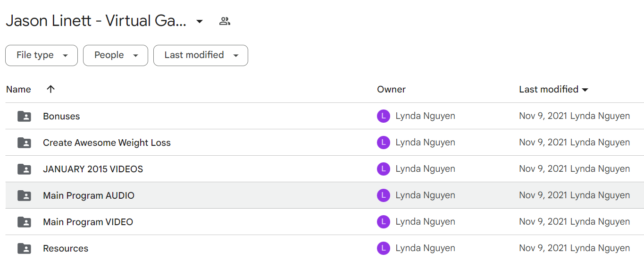The width and height of the screenshot is (644, 261).
Task: Click the Create Awesome Weight Loss folder icon
Action: (x=24, y=143)
